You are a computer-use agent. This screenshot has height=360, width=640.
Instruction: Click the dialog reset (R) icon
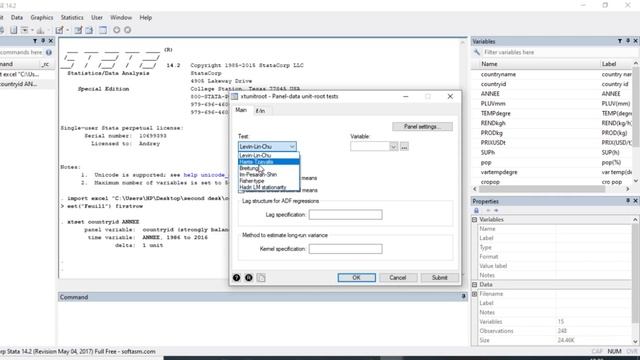pyautogui.click(x=249, y=278)
